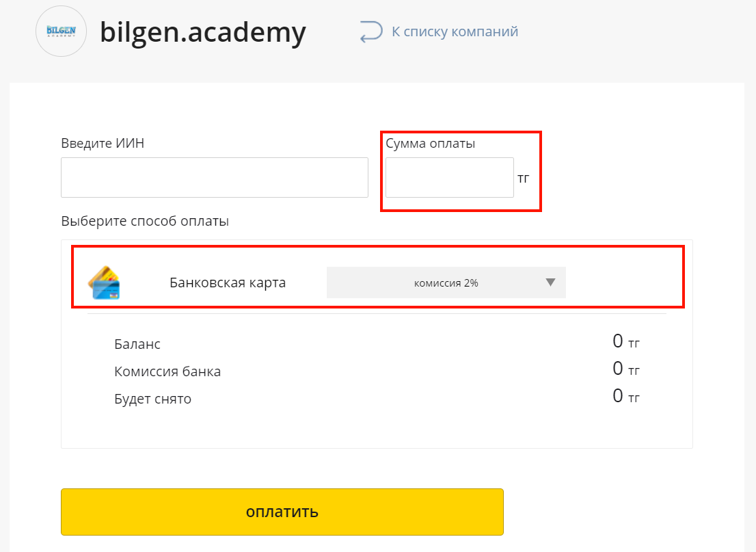Focus the 'Сумма оплаты' amount field
This screenshot has height=552, width=756.
click(x=449, y=177)
